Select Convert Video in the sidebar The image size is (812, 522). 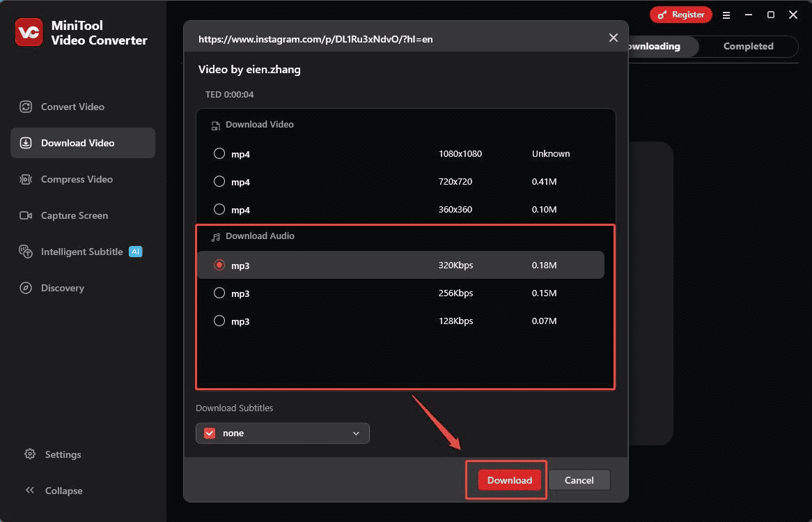click(x=72, y=107)
